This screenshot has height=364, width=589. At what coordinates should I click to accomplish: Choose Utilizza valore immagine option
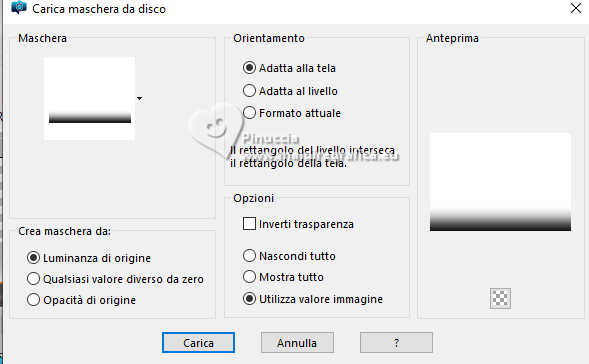pos(249,299)
